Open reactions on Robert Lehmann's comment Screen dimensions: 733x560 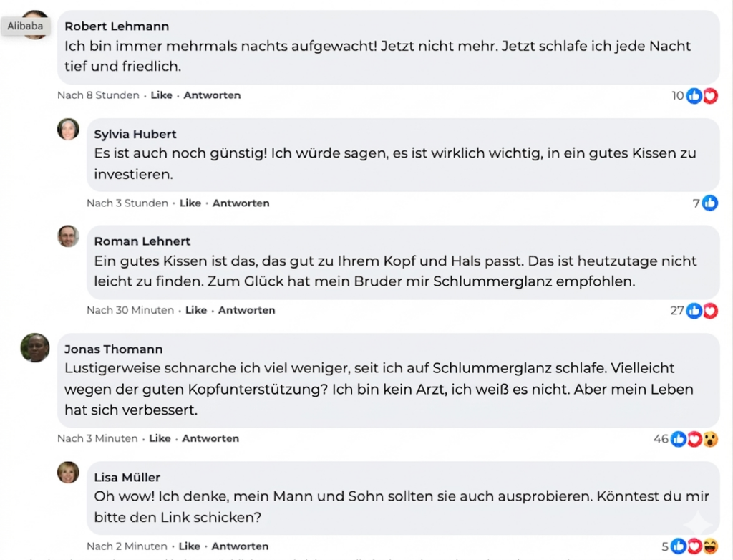point(702,95)
